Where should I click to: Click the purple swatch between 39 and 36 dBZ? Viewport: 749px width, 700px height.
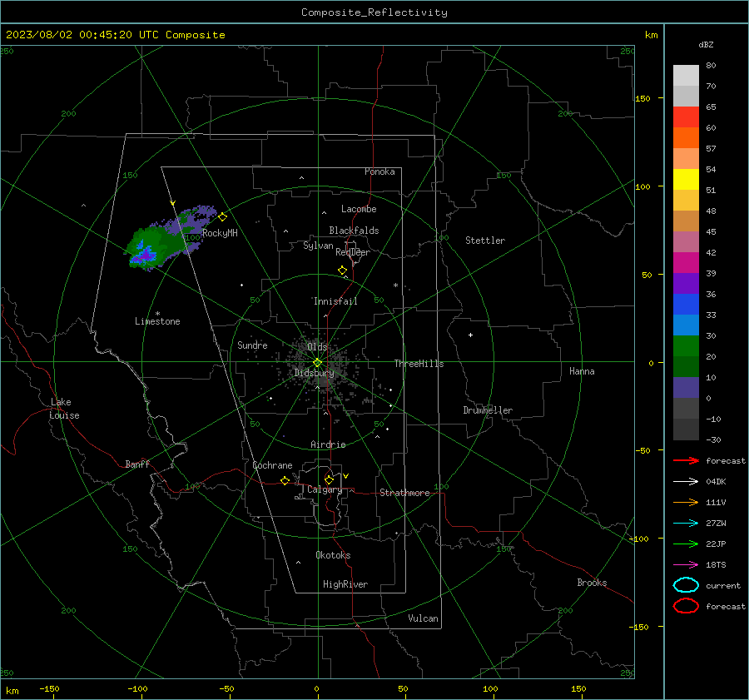(x=686, y=284)
